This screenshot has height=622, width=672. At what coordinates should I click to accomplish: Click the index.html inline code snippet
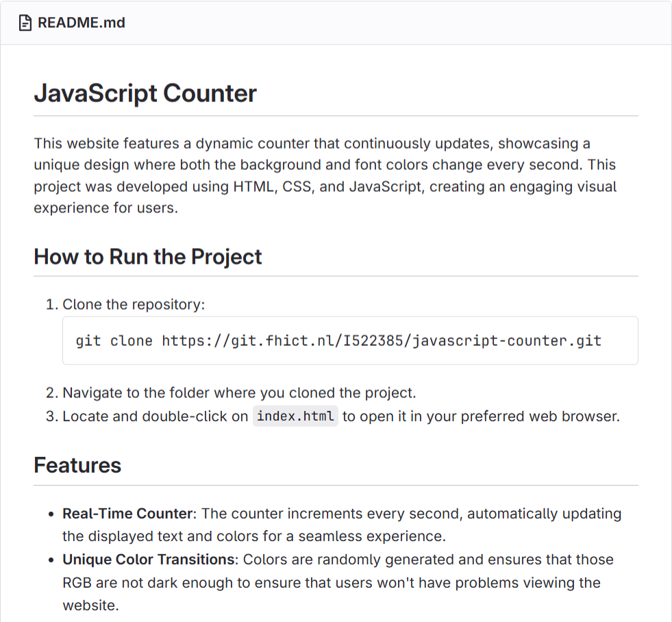click(295, 416)
